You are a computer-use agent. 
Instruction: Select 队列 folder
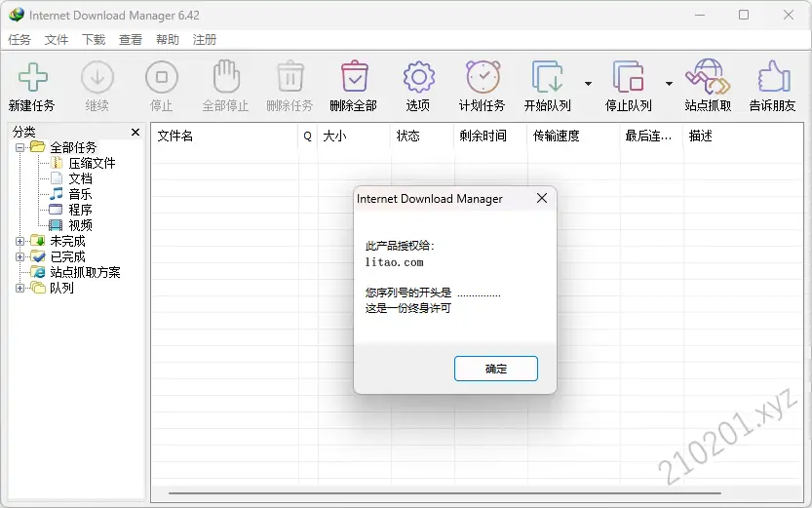(x=61, y=288)
